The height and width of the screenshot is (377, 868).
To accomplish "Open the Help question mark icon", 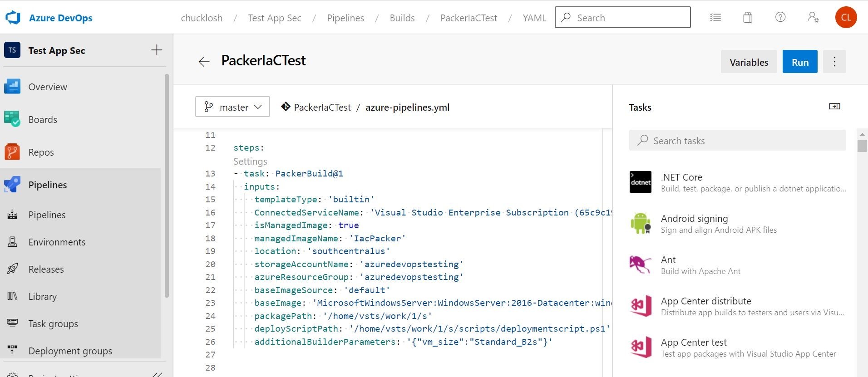I will point(780,18).
